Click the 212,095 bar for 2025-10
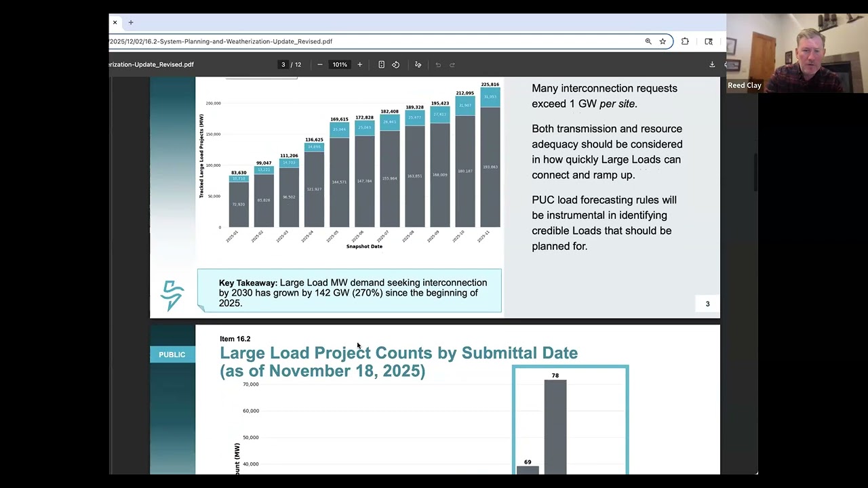 (x=465, y=162)
